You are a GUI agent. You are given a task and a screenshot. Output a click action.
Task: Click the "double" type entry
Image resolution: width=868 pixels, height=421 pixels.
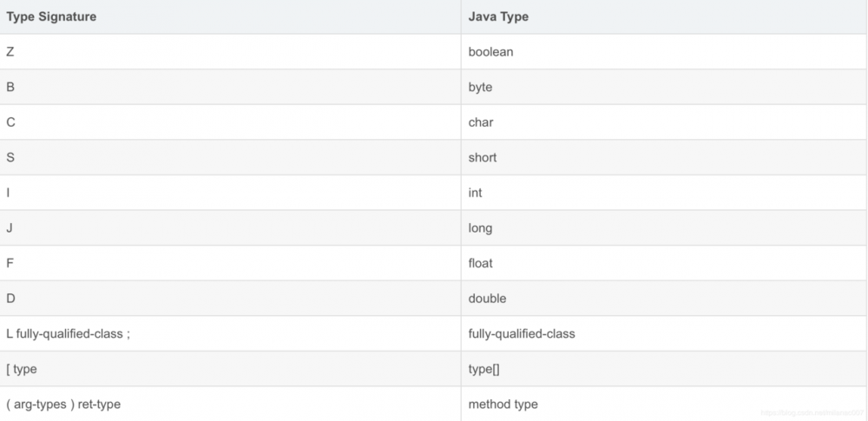pyautogui.click(x=487, y=299)
